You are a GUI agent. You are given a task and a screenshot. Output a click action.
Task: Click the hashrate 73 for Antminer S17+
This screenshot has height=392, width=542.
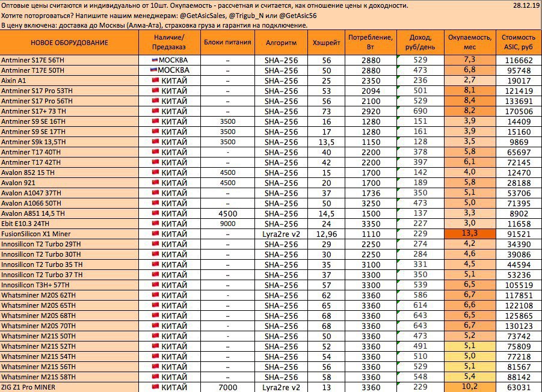click(326, 111)
